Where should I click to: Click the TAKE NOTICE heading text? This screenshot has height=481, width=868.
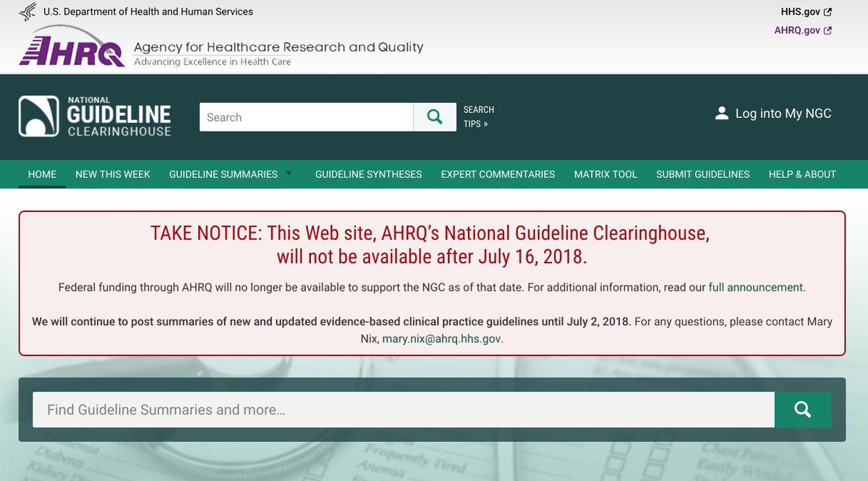(x=430, y=244)
